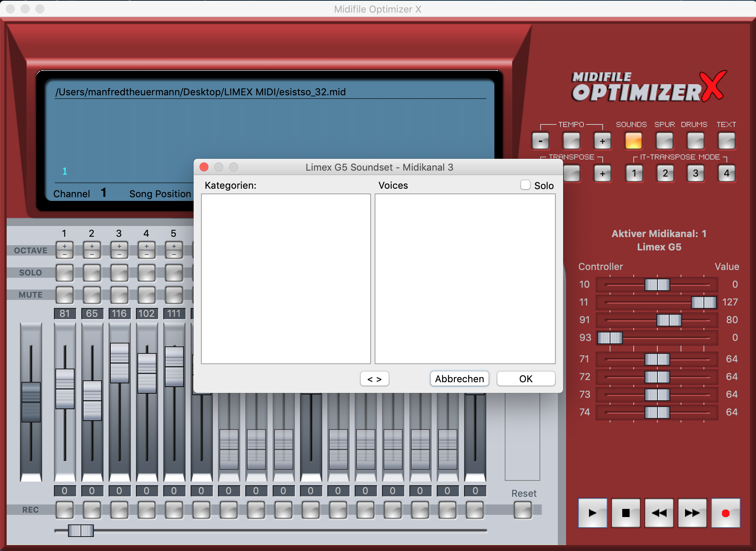The height and width of the screenshot is (551, 756).
Task: Open the DRUMS editor button
Action: click(x=695, y=141)
